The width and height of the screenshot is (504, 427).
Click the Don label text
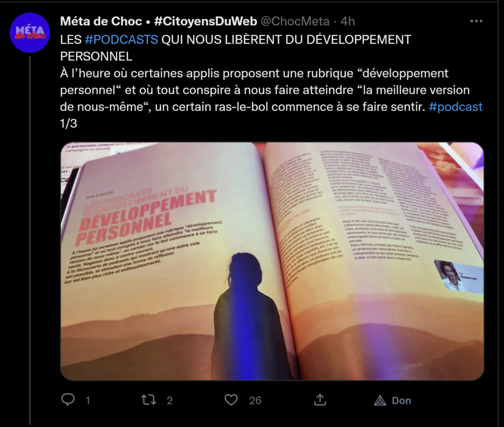401,400
